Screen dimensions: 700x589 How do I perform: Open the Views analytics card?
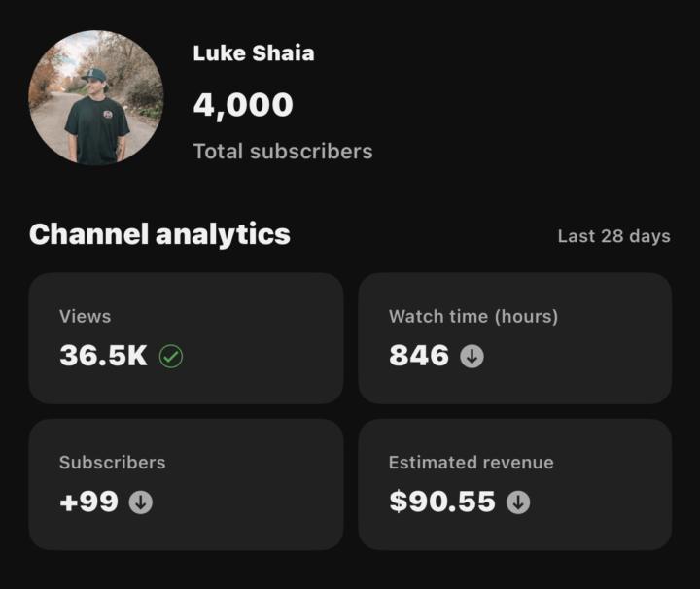click(x=186, y=338)
